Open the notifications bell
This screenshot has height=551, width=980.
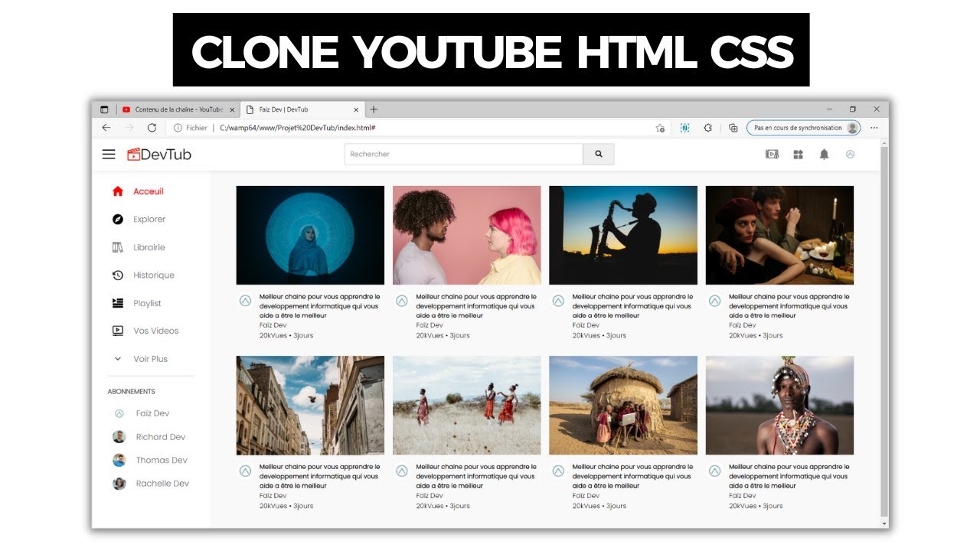824,155
